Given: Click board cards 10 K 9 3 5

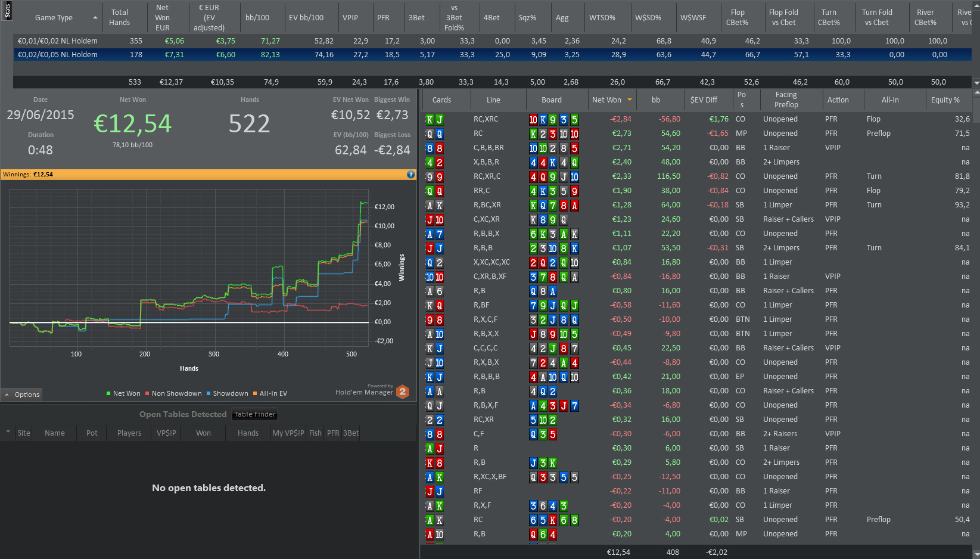Looking at the screenshot, I should click(x=553, y=120).
